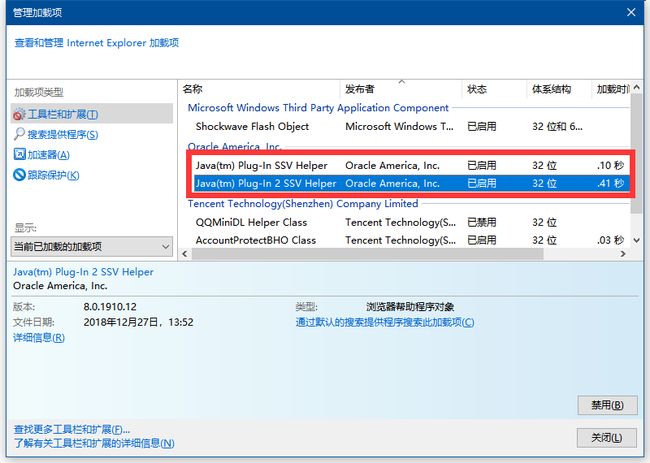Open 加速器(A) add-on type
This screenshot has width=650, height=463.
pyautogui.click(x=49, y=155)
